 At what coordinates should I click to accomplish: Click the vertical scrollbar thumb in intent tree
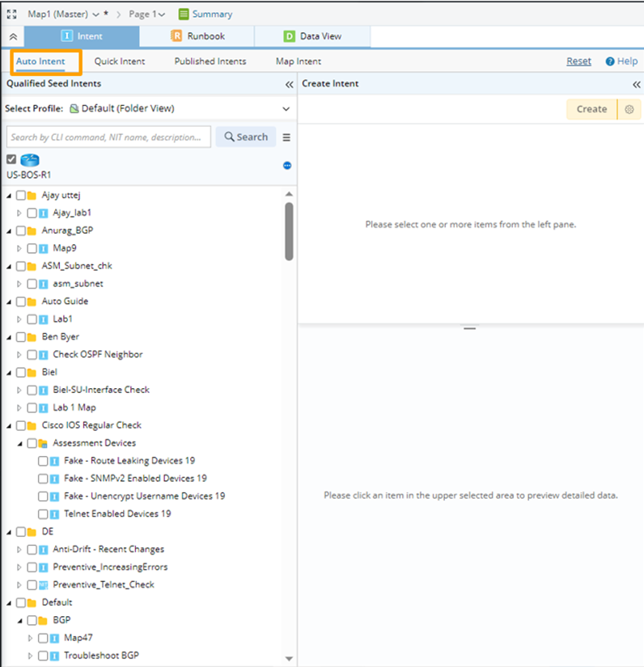(289, 231)
